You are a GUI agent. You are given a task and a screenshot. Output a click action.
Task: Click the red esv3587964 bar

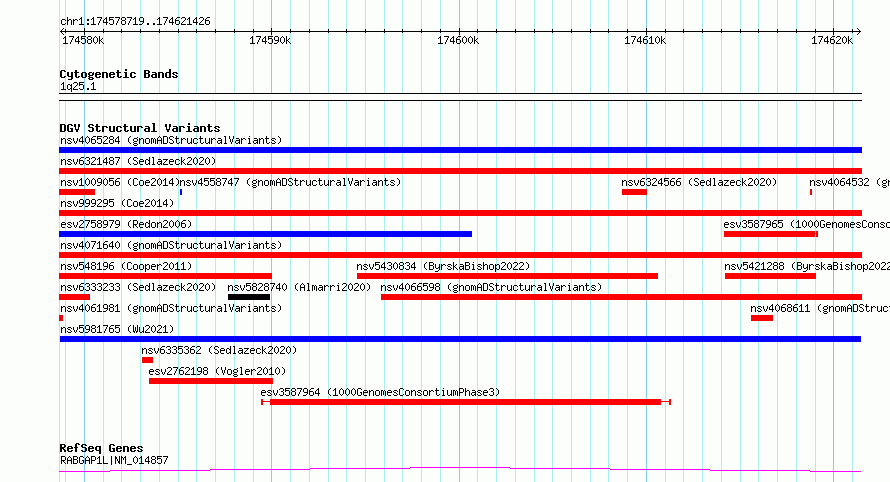466,402
